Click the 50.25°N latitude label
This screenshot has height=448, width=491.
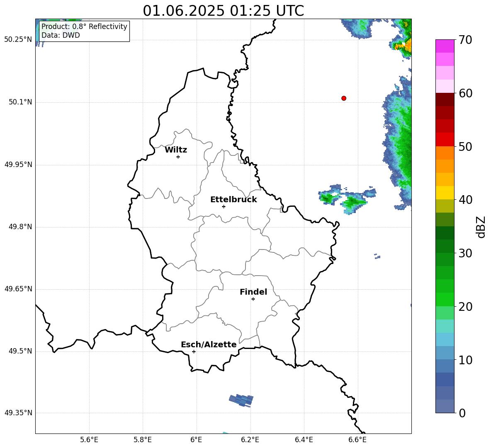click(18, 40)
